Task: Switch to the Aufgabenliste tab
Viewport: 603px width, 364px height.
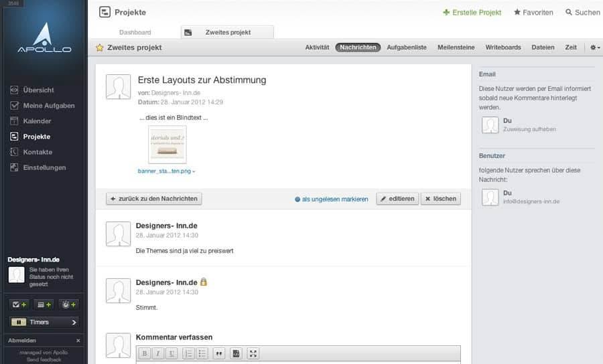Action: (407, 48)
